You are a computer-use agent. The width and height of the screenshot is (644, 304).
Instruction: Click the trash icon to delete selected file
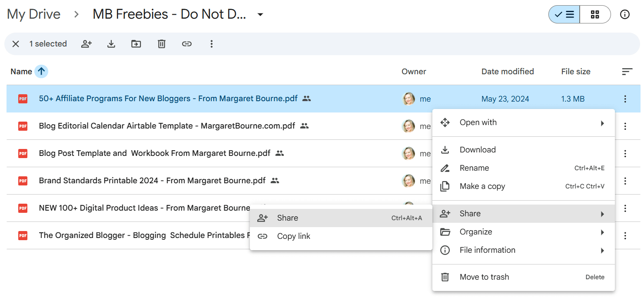[x=161, y=44]
